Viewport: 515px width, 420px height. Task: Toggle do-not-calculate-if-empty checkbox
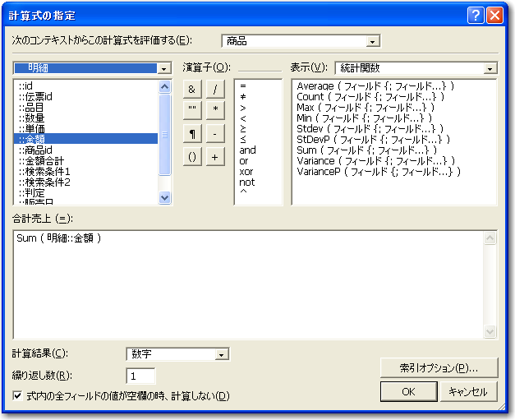[18, 396]
